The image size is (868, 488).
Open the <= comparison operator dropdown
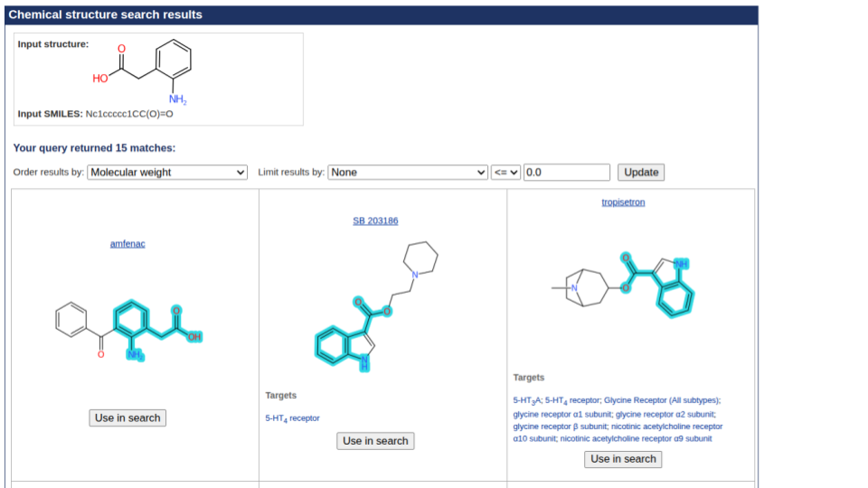click(x=505, y=173)
